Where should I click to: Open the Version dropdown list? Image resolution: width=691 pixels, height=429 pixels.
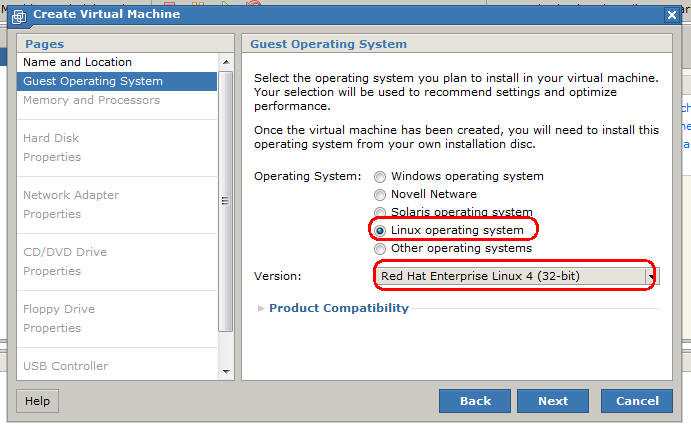510,276
